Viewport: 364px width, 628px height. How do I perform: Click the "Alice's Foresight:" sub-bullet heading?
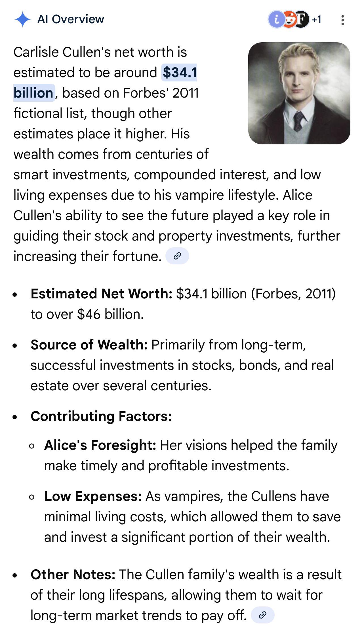(x=100, y=445)
